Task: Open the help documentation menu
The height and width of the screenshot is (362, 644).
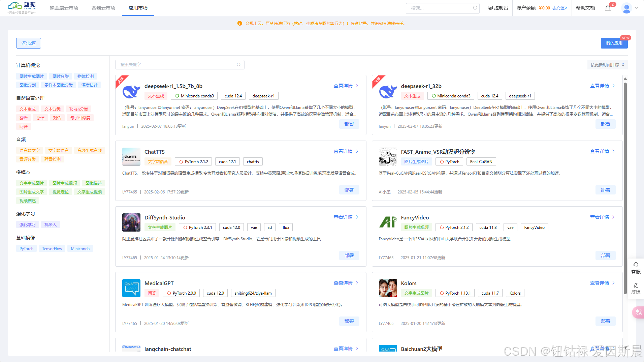Action: pos(585,8)
